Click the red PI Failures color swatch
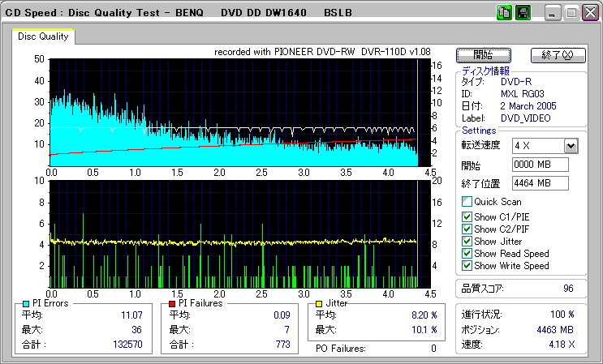The height and width of the screenshot is (364, 603). tap(172, 303)
